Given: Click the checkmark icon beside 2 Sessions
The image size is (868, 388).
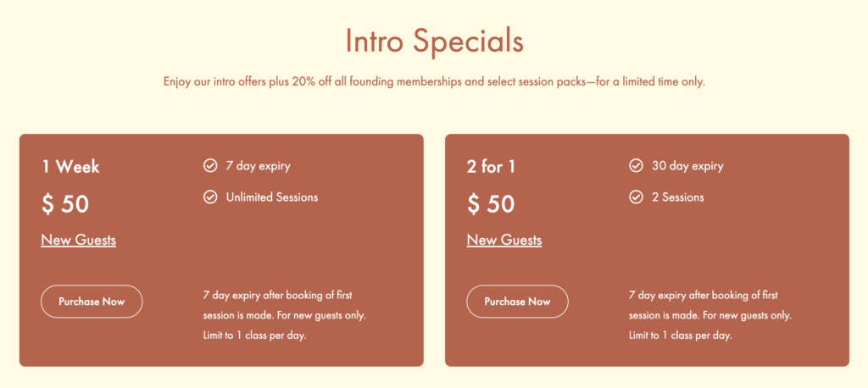Looking at the screenshot, I should click(x=636, y=197).
